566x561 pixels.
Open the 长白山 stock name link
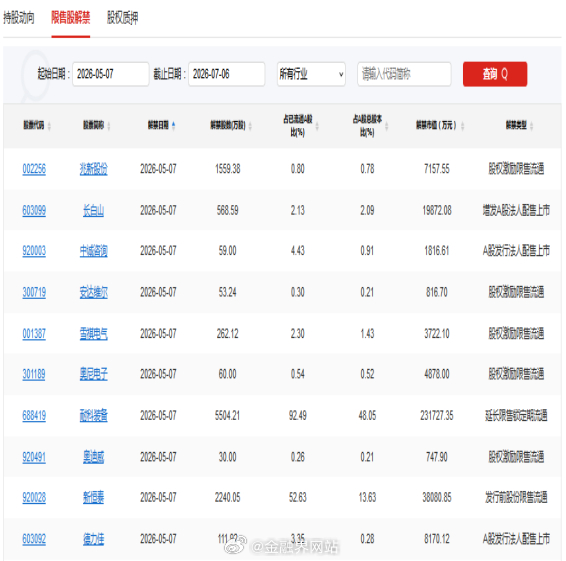93,210
